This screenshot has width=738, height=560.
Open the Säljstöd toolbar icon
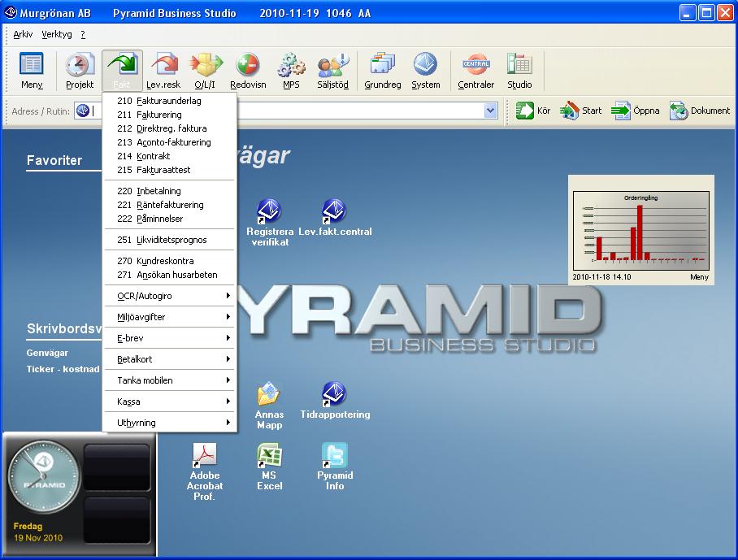click(332, 71)
